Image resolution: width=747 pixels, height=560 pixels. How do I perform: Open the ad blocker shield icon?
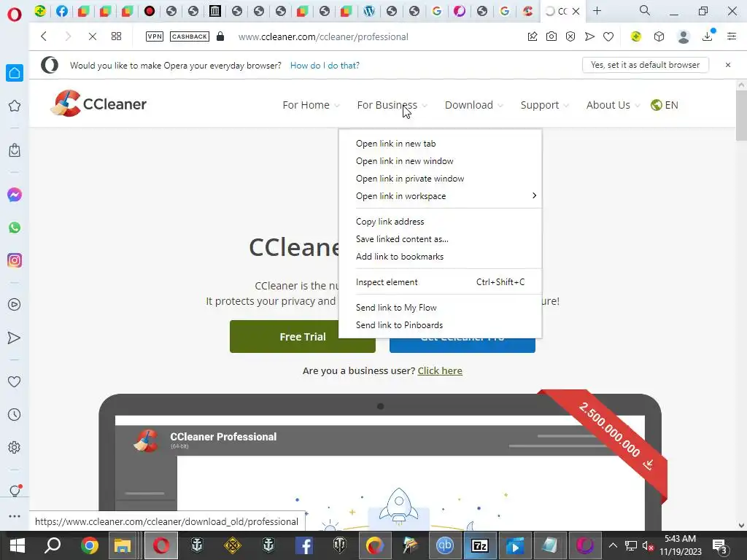click(570, 36)
